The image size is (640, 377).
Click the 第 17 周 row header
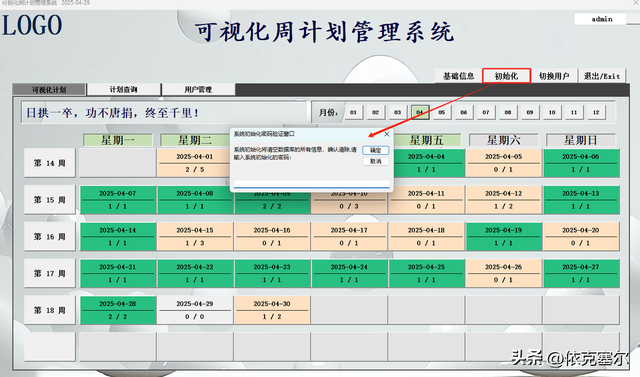click(50, 273)
